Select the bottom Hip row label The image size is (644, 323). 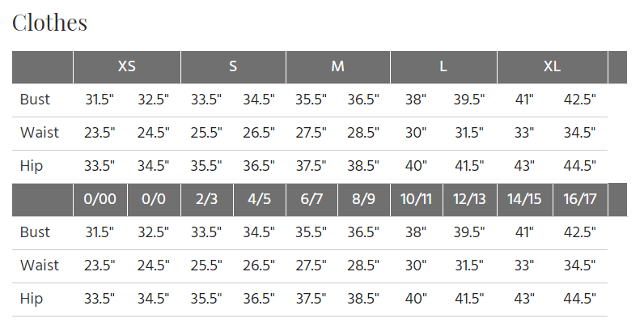32,300
